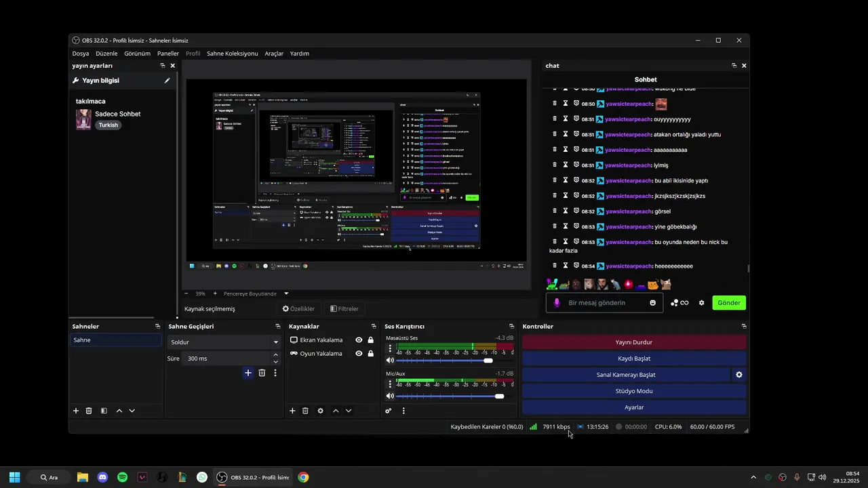Viewport: 868px width, 488px height.
Task: Open source properties gear in Kaynaklar toolbar
Action: pos(320,411)
